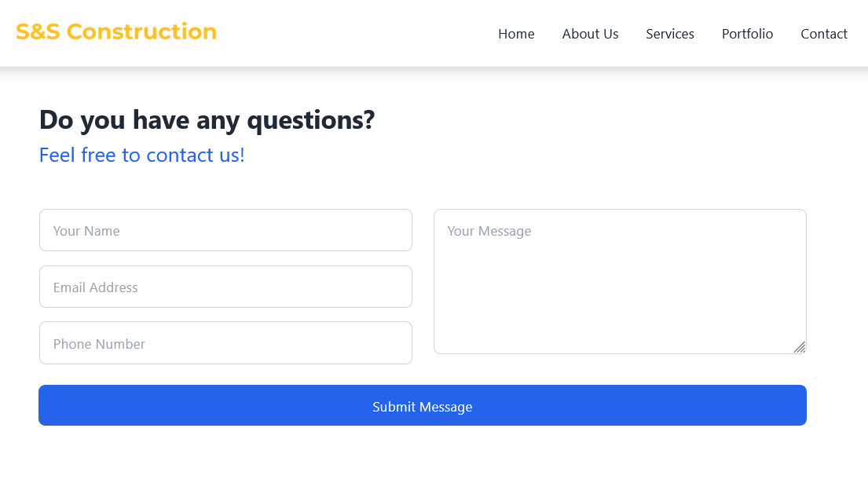Go to the About Us page
This screenshot has height=483, width=868.
(590, 34)
